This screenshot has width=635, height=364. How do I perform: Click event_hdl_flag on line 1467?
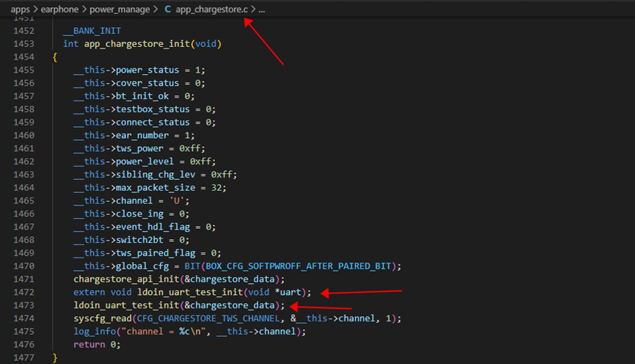click(153, 227)
